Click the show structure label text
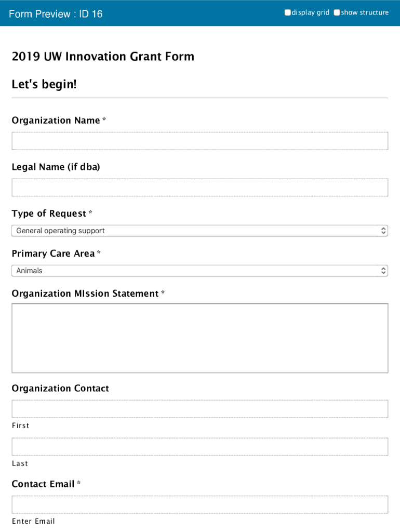400x532 pixels. (365, 12)
